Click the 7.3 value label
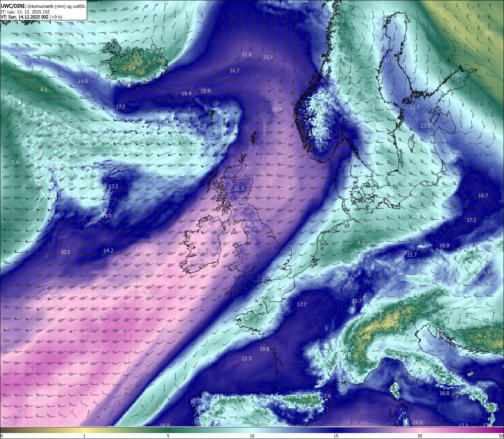 77,52
